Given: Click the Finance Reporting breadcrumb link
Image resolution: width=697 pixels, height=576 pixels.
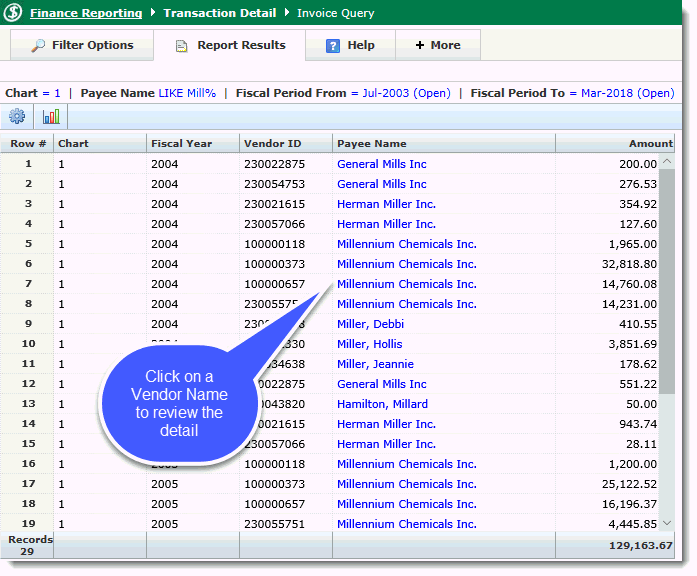Looking at the screenshot, I should point(86,14).
